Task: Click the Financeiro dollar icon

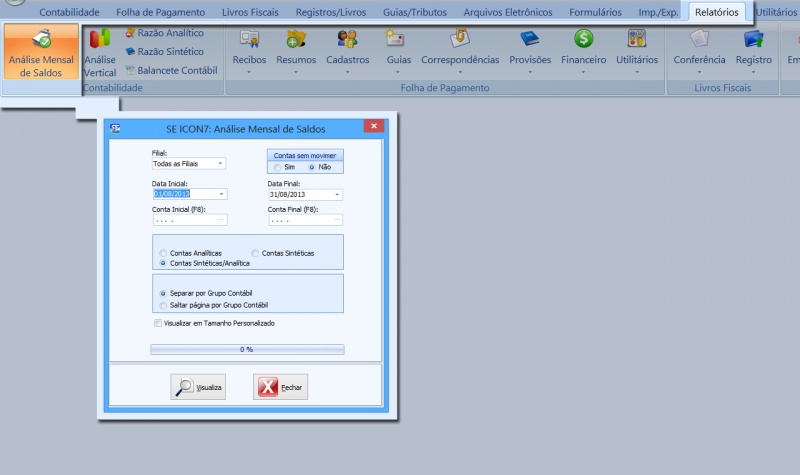Action: pyautogui.click(x=583, y=40)
